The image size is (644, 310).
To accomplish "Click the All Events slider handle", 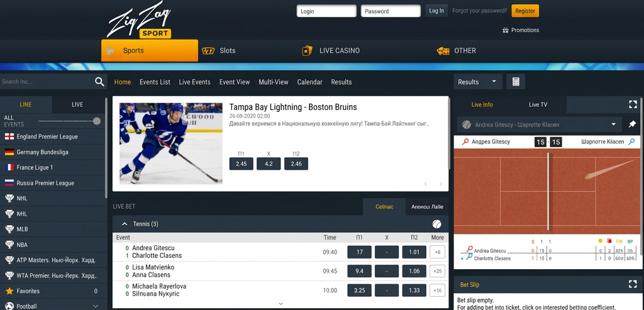I will [x=96, y=121].
